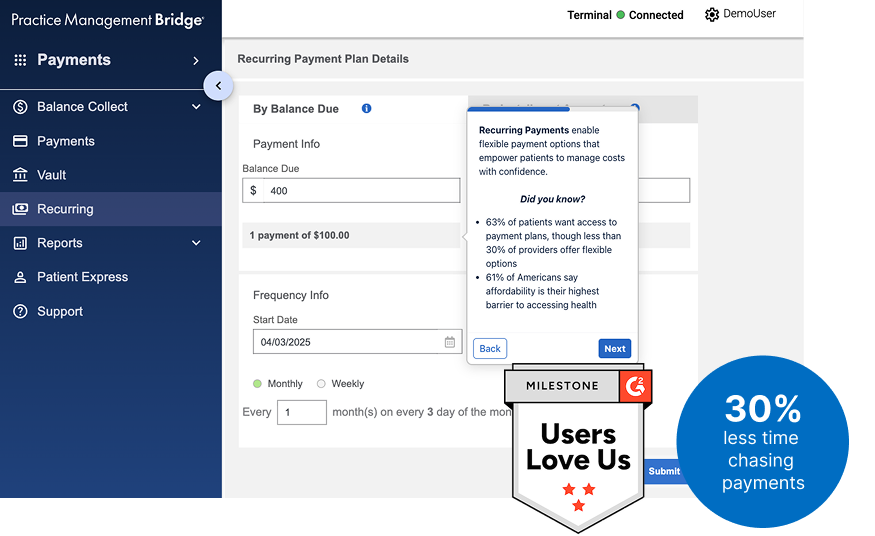Click the Patient Express person icon

(x=20, y=277)
